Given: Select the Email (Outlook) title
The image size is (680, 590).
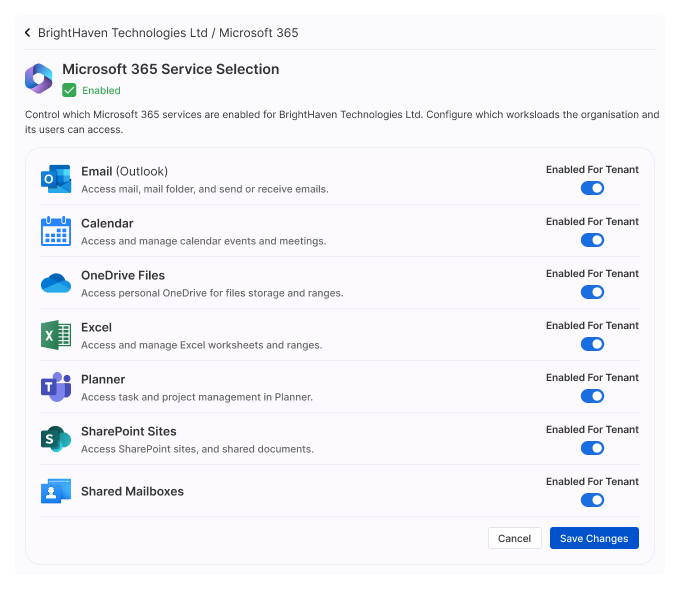Looking at the screenshot, I should pos(124,171).
